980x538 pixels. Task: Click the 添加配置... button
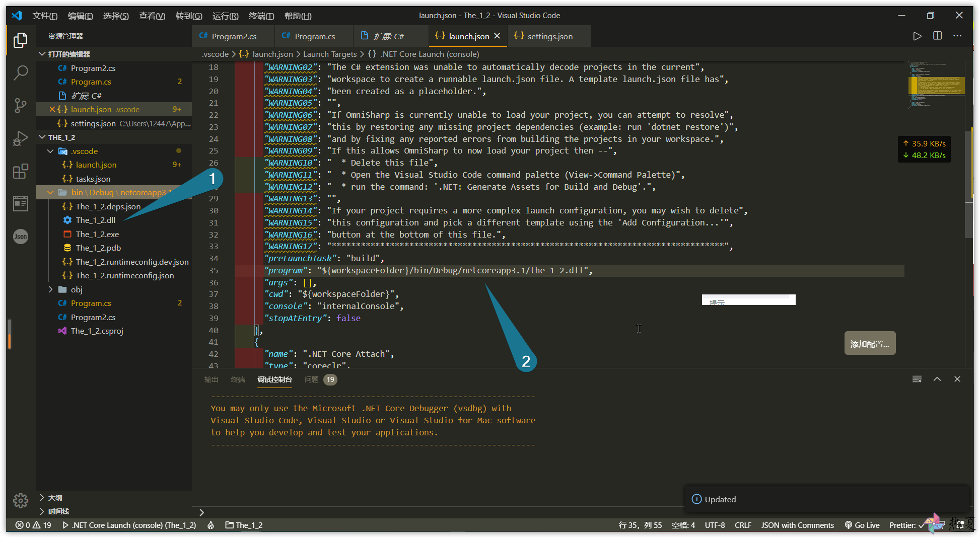tap(869, 344)
